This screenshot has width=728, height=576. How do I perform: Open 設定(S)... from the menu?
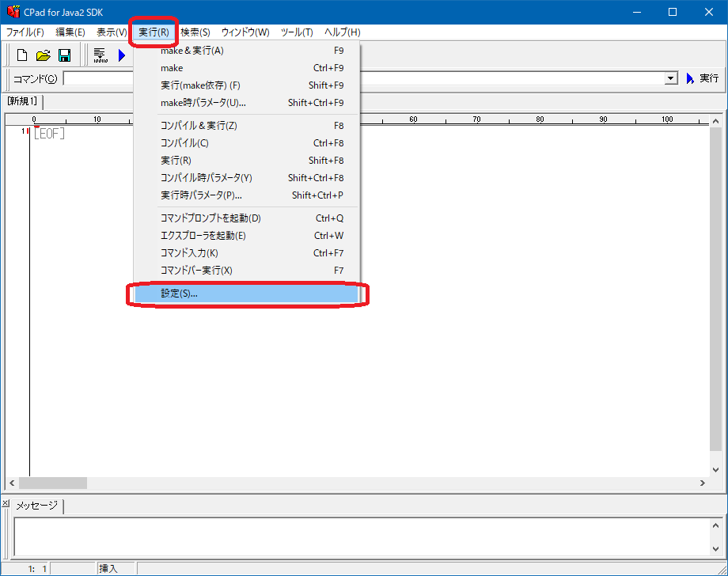click(x=247, y=294)
